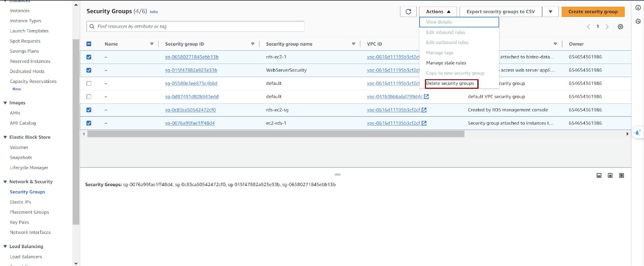Screen dimensions: 644x266
Task: Click the horizontal table scrollbar
Action: click(x=276, y=134)
